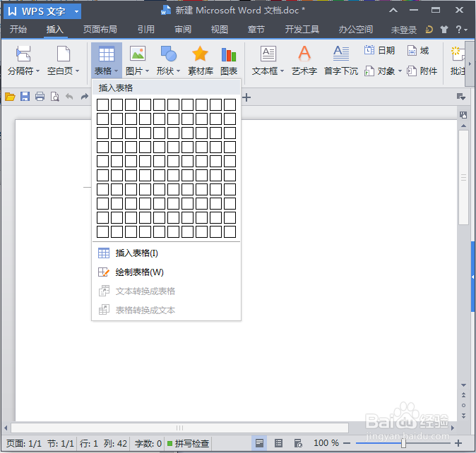476x453 pixels.
Task: Click the open folder icon in quick toolbar
Action: point(10,97)
